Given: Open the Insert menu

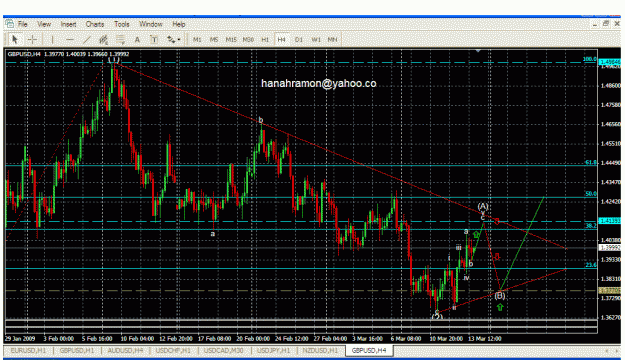Looking at the screenshot, I should (68, 24).
